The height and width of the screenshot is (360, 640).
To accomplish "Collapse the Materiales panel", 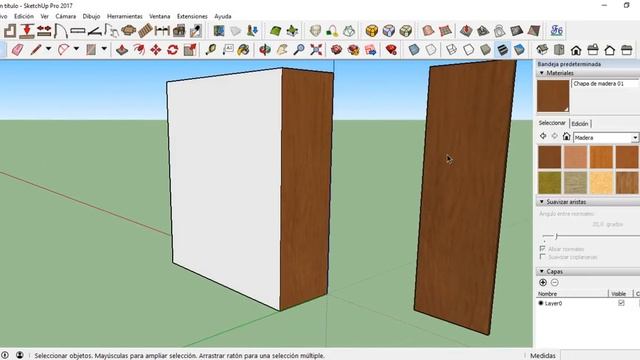I will point(542,73).
